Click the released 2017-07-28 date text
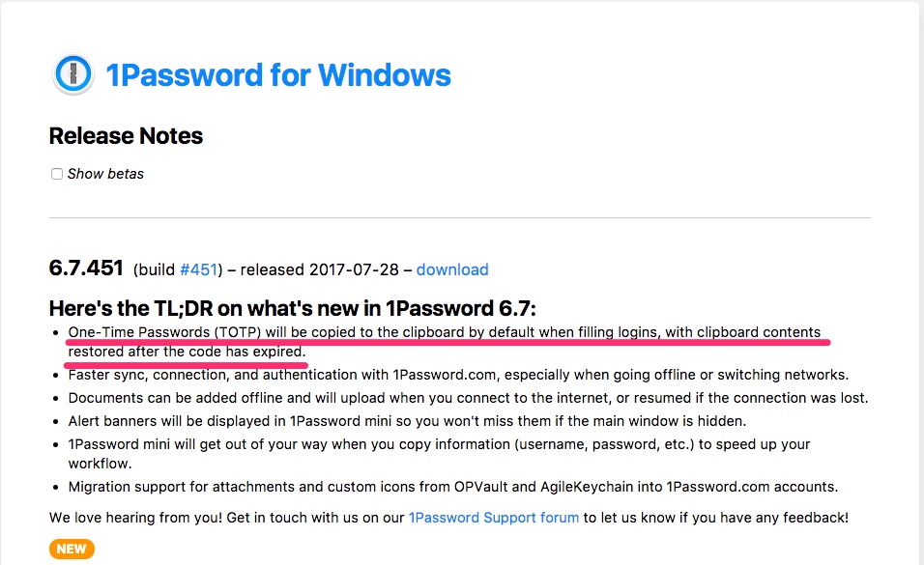This screenshot has height=565, width=924. point(319,269)
